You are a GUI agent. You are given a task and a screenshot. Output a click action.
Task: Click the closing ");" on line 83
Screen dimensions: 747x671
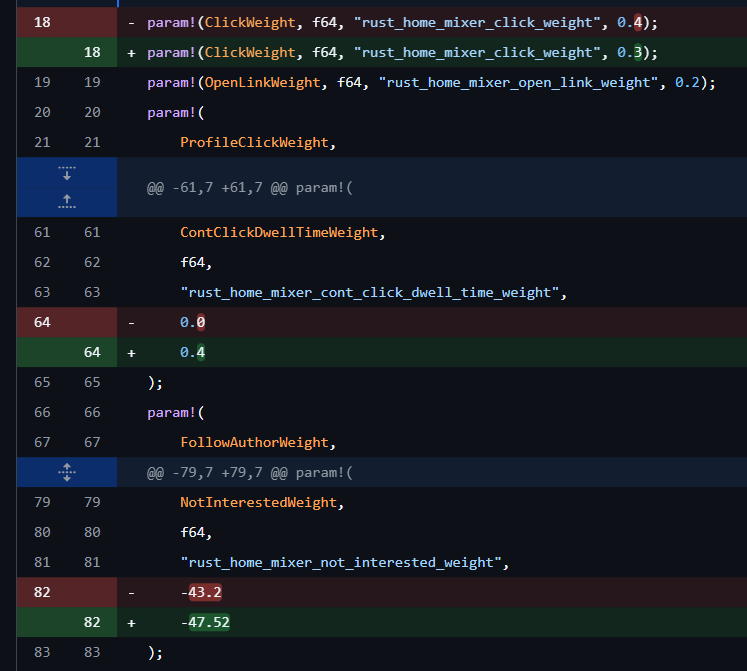coord(155,653)
